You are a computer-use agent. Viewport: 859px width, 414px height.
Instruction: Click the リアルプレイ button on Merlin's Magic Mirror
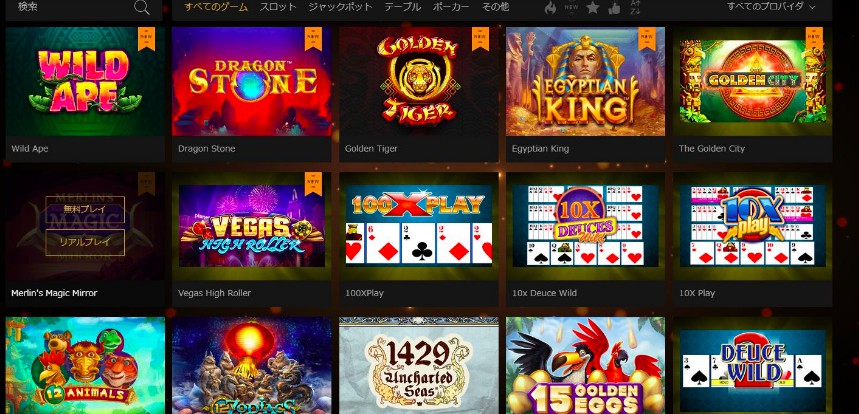85,242
